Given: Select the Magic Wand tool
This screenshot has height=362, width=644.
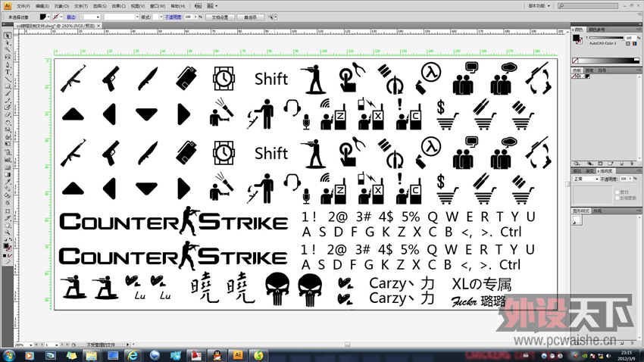Looking at the screenshot, I should point(8,49).
